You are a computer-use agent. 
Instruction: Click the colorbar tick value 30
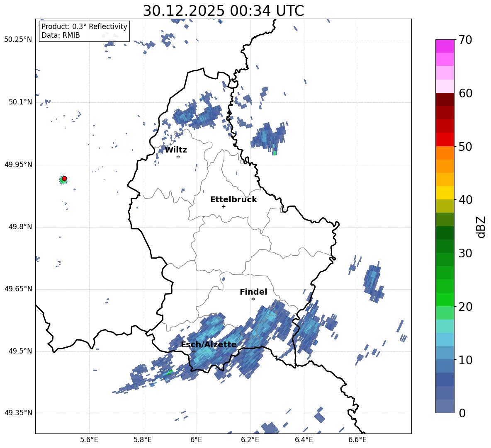point(466,253)
